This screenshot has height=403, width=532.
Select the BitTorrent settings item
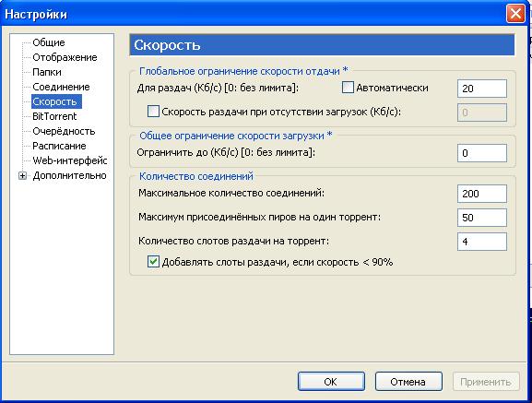(x=54, y=116)
